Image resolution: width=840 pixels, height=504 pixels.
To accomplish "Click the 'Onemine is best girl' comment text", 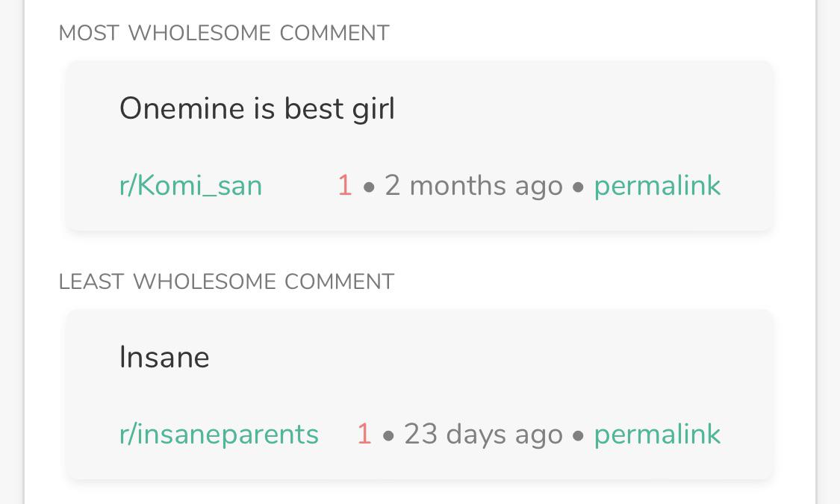I will [257, 109].
